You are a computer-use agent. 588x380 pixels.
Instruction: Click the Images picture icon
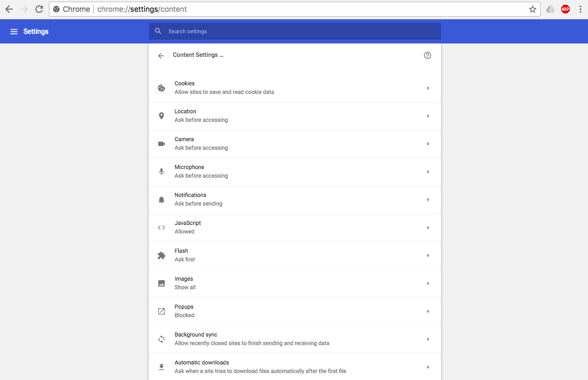[x=161, y=283]
